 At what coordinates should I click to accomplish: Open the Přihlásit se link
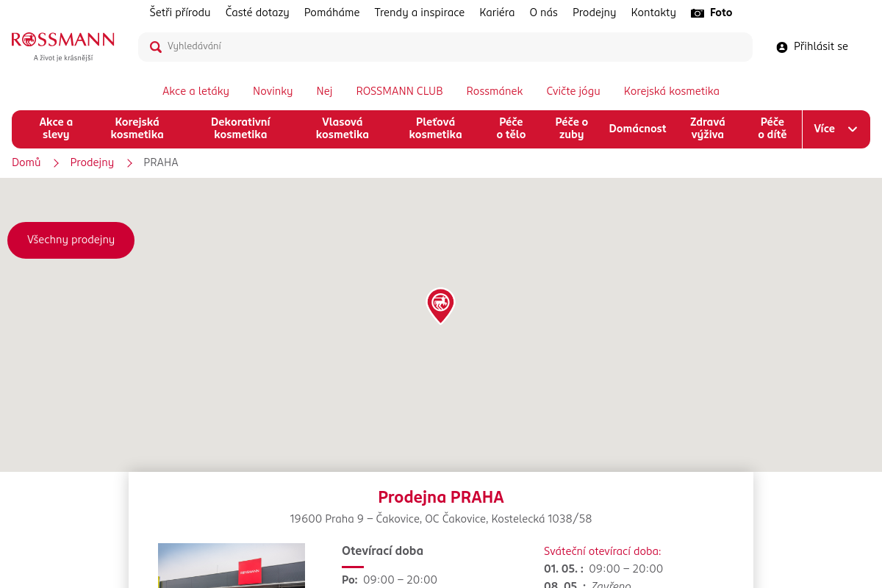(820, 47)
